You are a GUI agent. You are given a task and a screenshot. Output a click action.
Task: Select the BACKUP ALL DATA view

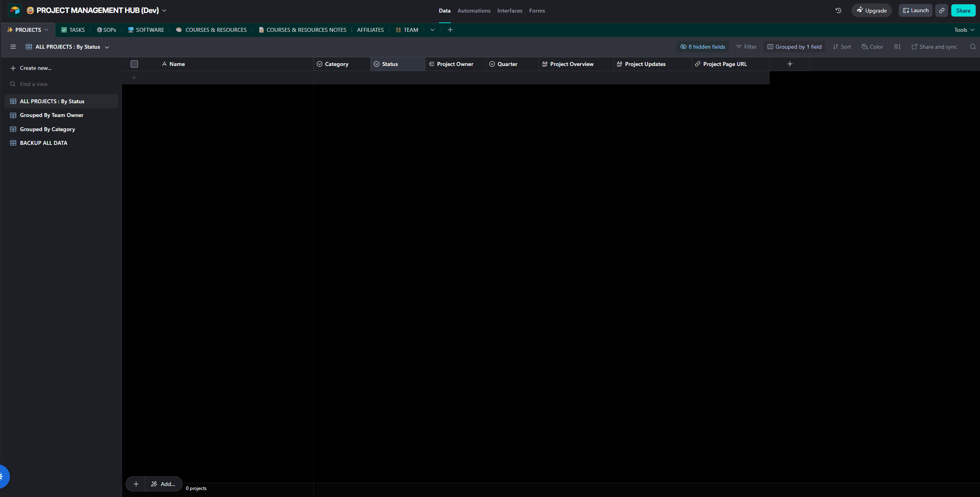61,143
